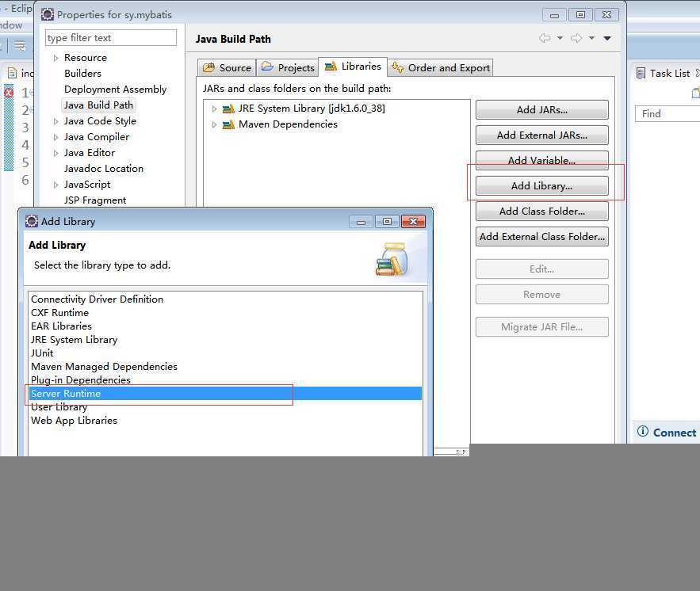Click the Migrate JAR File... button
Image resolution: width=700 pixels, height=591 pixels.
point(542,327)
